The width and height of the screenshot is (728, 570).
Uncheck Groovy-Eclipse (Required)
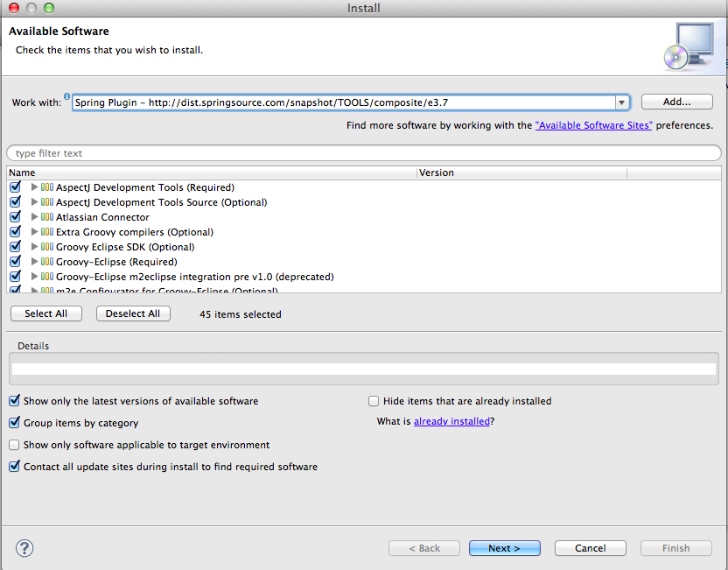click(16, 261)
